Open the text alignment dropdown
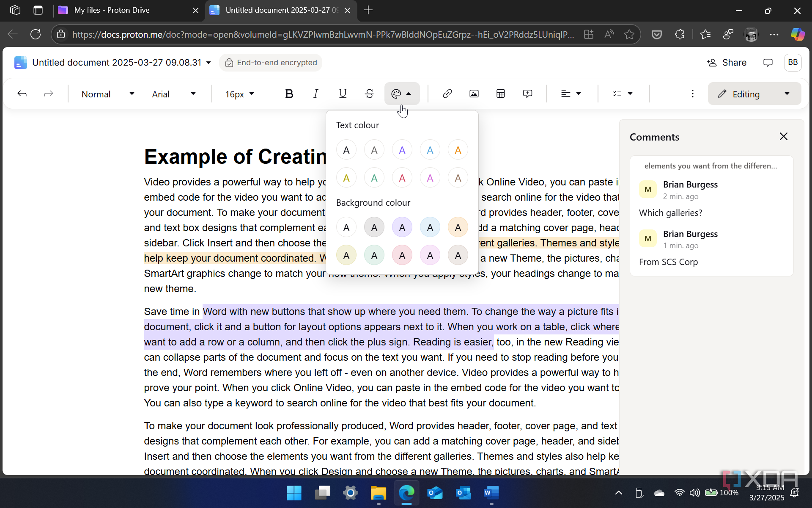The width and height of the screenshot is (812, 508). [571, 94]
